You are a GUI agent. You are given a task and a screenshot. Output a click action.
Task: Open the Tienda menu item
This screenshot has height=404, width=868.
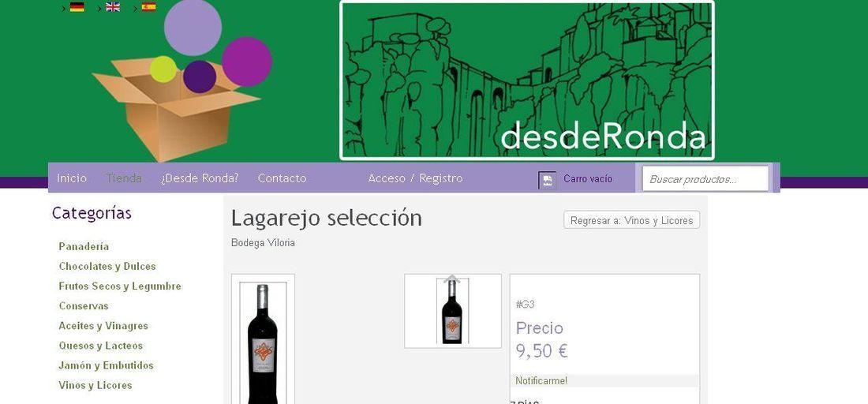coord(124,178)
